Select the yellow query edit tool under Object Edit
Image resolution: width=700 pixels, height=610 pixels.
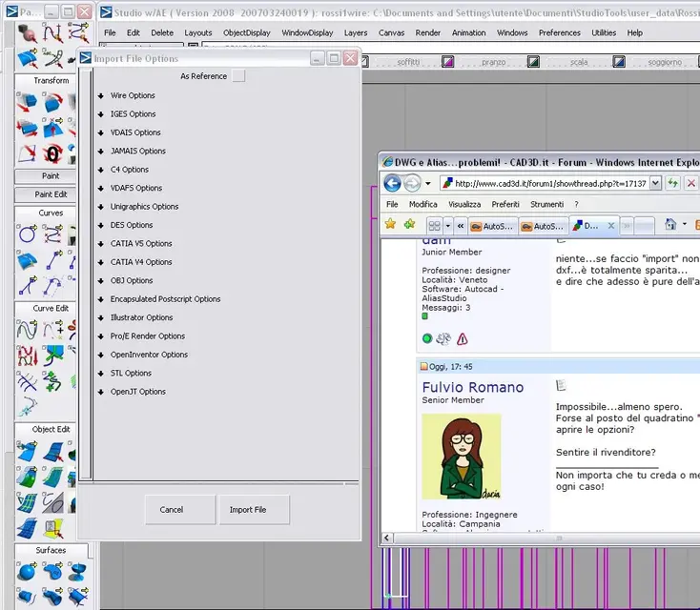(53, 528)
